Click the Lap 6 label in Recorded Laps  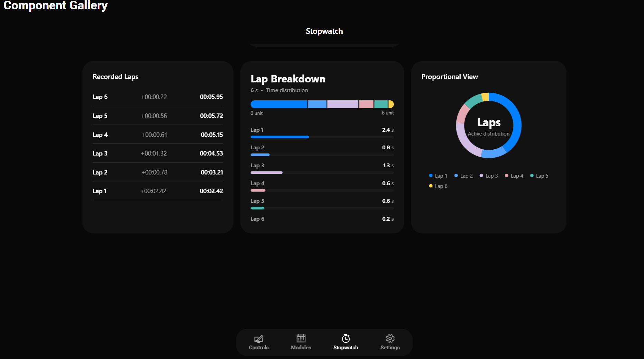pyautogui.click(x=100, y=97)
